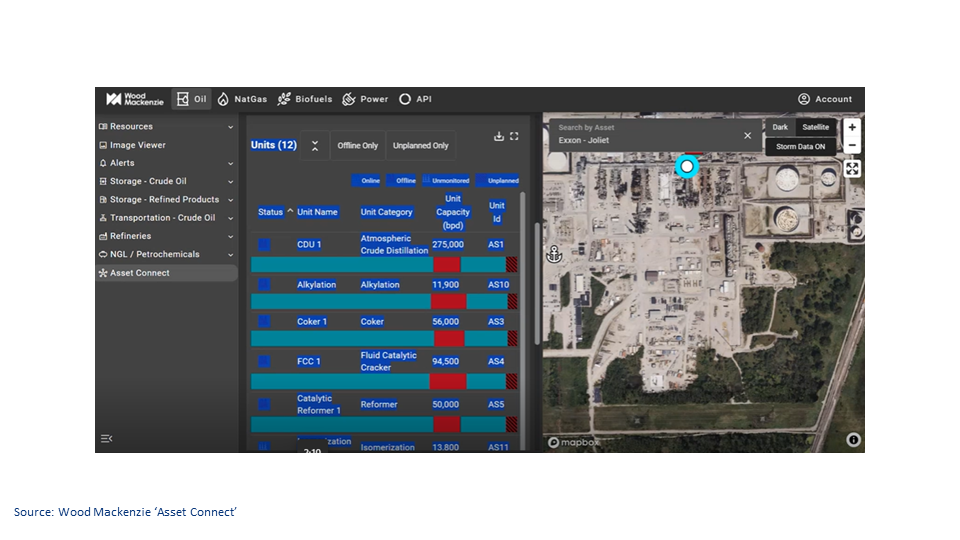Viewport: 960px width, 540px height.
Task: Clear the Exxon - Joliet asset search
Action: tap(747, 136)
